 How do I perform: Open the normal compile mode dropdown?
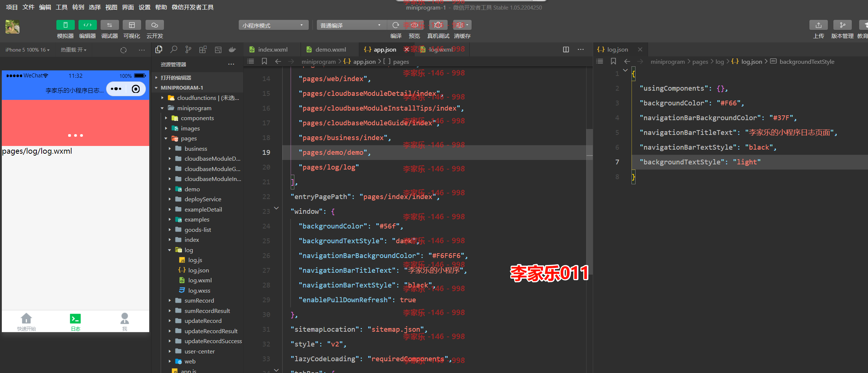[x=351, y=25]
